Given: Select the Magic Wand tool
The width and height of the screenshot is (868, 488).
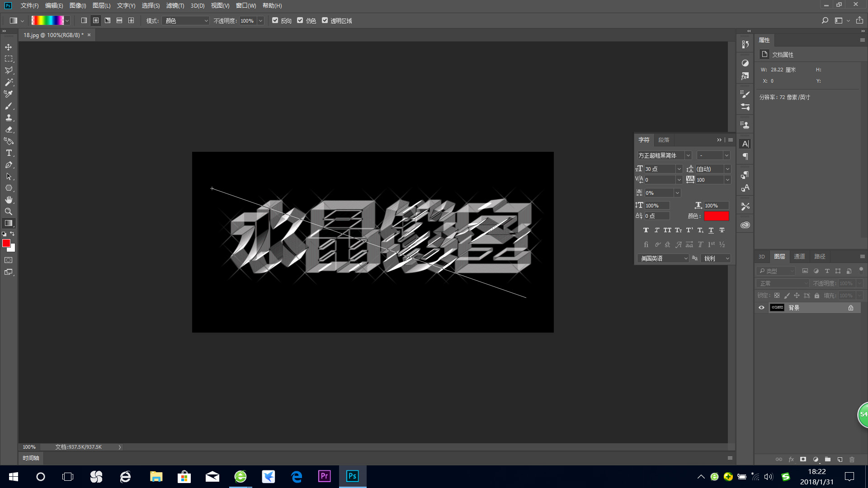Looking at the screenshot, I should click(x=9, y=82).
